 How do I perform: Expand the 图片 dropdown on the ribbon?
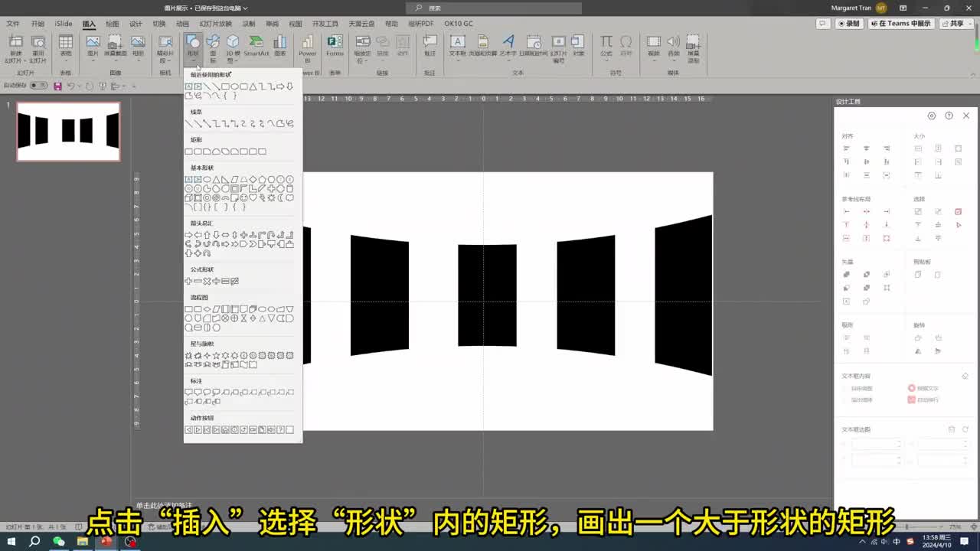(x=93, y=58)
